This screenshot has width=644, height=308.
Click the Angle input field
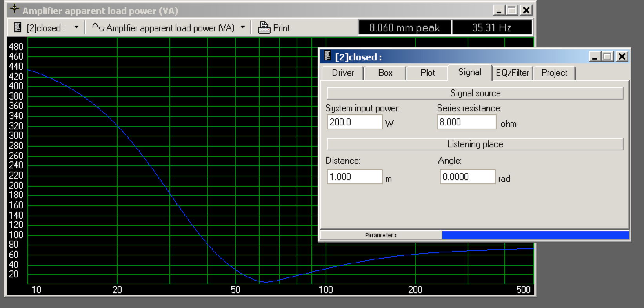[x=468, y=177]
